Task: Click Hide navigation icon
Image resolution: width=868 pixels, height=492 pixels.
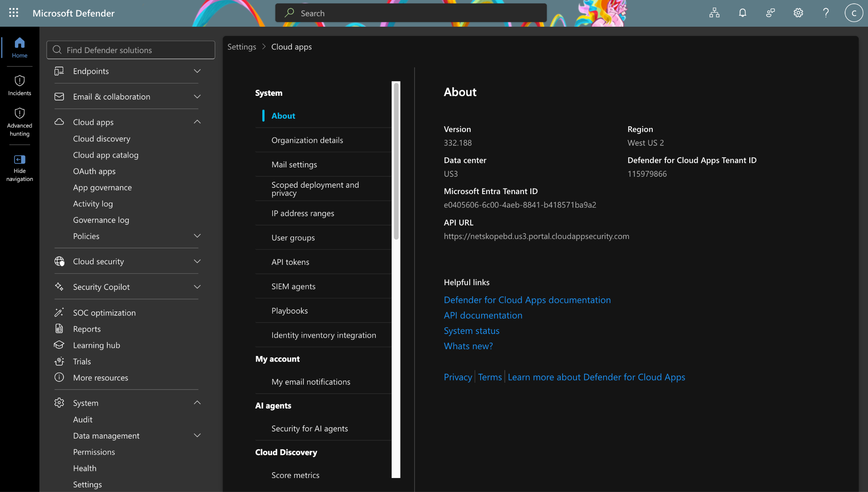Action: tap(19, 159)
